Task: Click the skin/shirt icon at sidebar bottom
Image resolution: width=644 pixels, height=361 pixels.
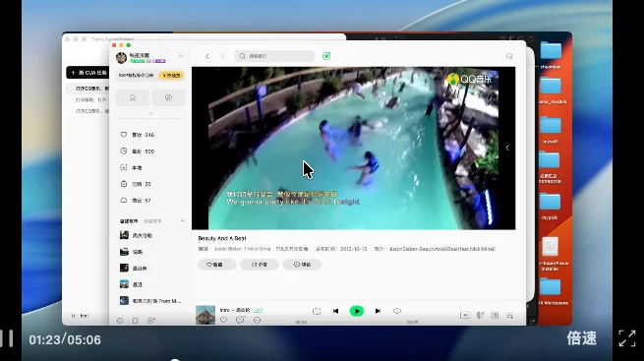Action: (x=135, y=321)
